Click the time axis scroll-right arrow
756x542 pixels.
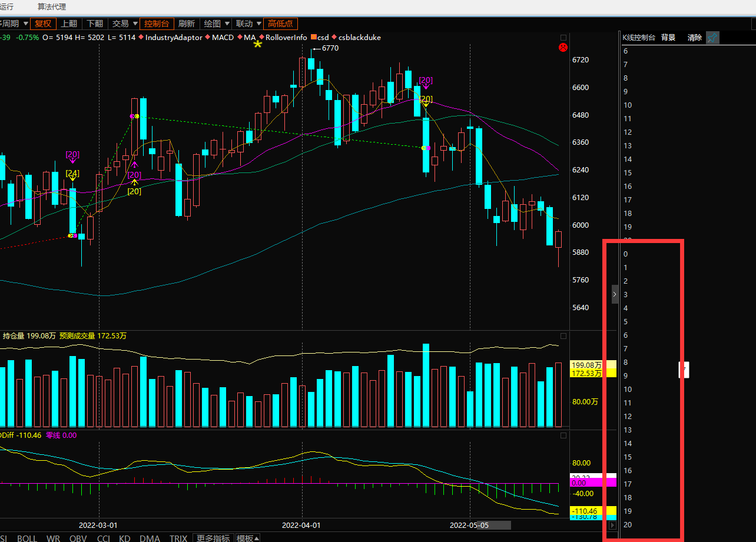click(612, 525)
